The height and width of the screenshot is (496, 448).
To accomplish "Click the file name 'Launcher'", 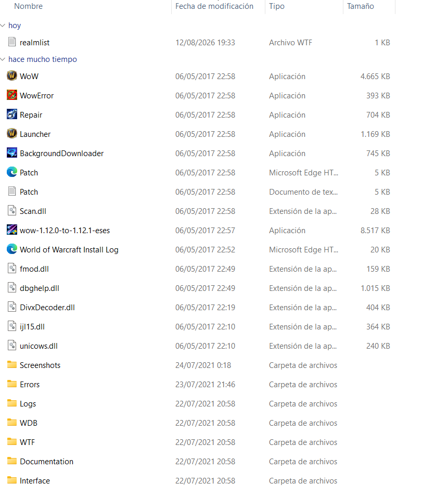I will (x=35, y=134).
